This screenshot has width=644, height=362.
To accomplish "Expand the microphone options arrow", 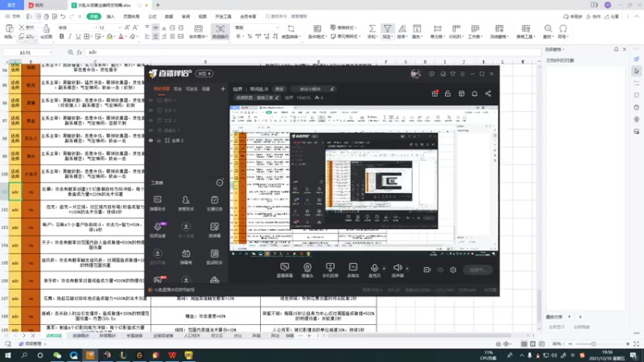I will 384,269.
